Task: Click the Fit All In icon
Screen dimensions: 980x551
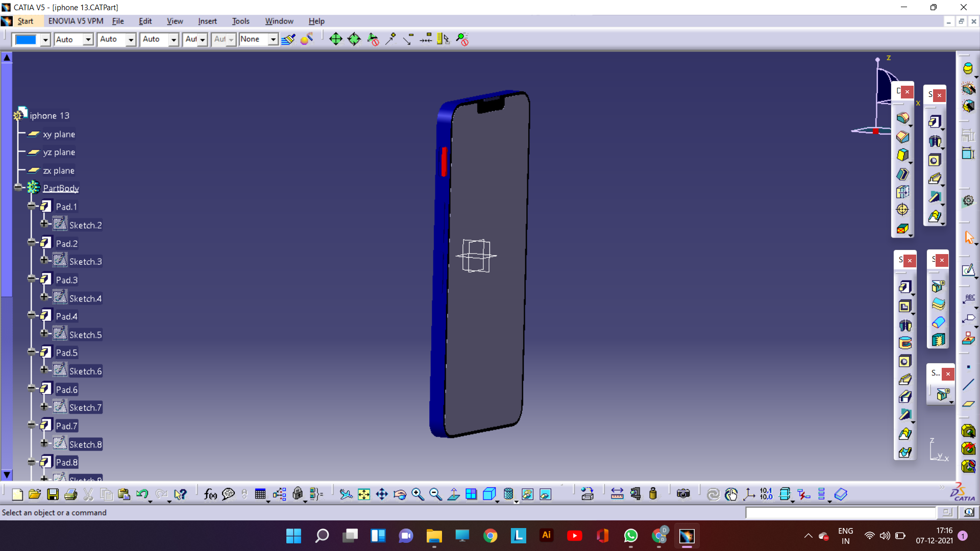Action: [363, 494]
